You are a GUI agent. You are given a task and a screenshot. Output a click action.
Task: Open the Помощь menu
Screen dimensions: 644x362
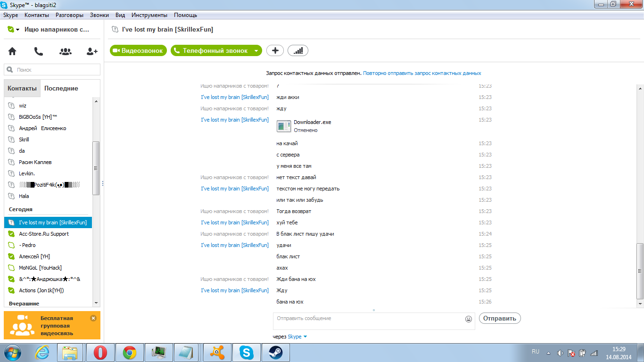(x=185, y=15)
